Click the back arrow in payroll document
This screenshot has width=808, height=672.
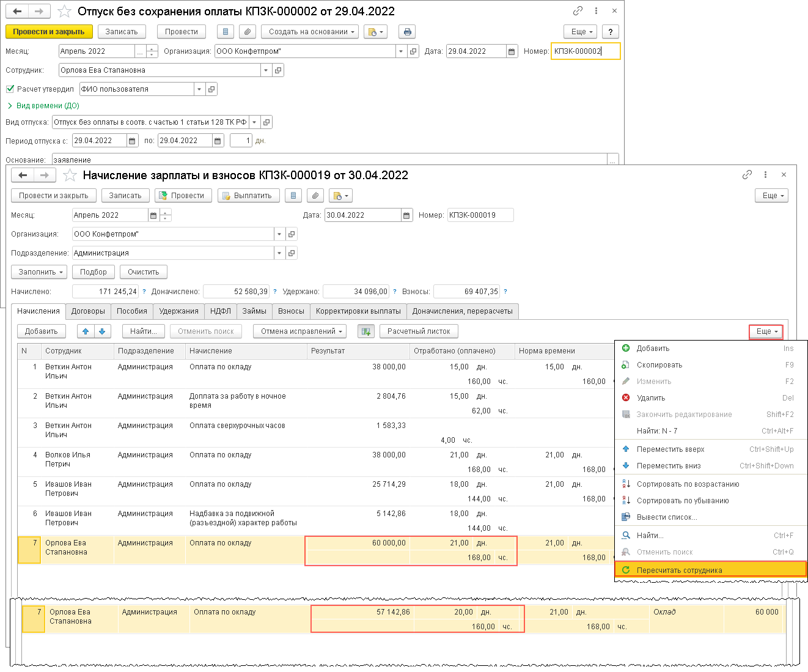(23, 175)
